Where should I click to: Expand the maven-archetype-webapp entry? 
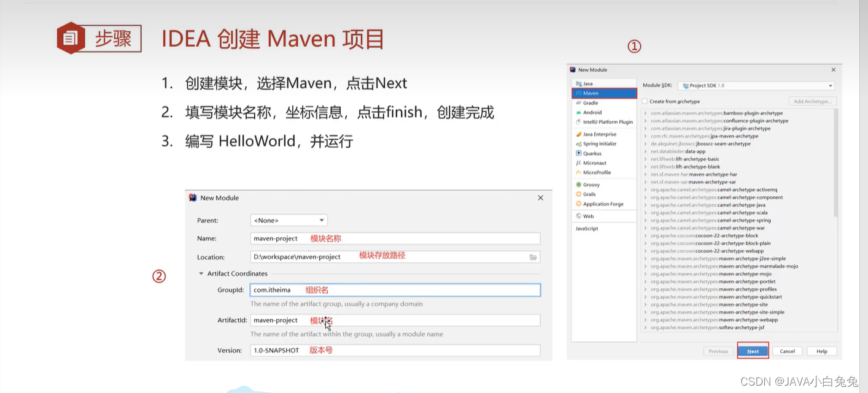646,320
